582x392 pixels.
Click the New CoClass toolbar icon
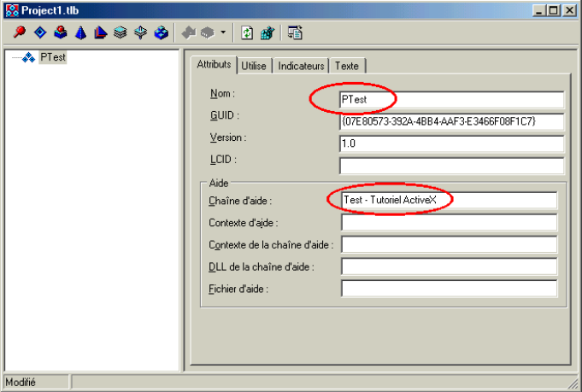[60, 33]
